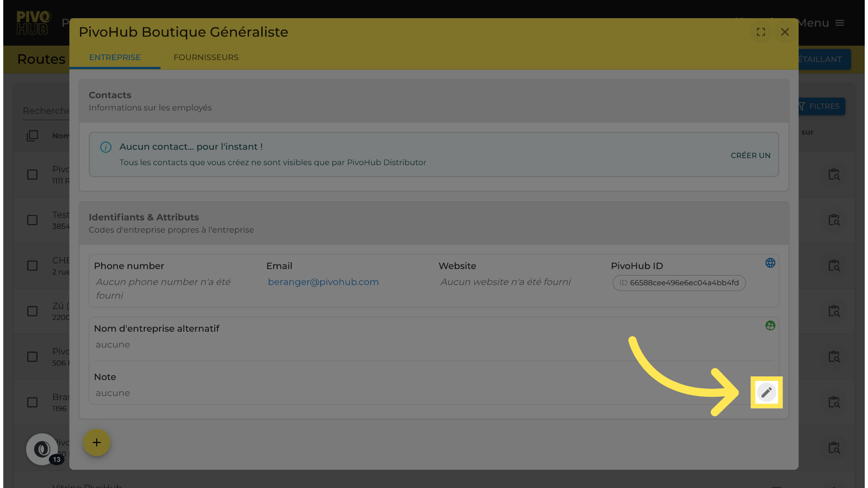The width and height of the screenshot is (868, 488).
Task: Click the yellow plus floating button
Action: point(96,442)
